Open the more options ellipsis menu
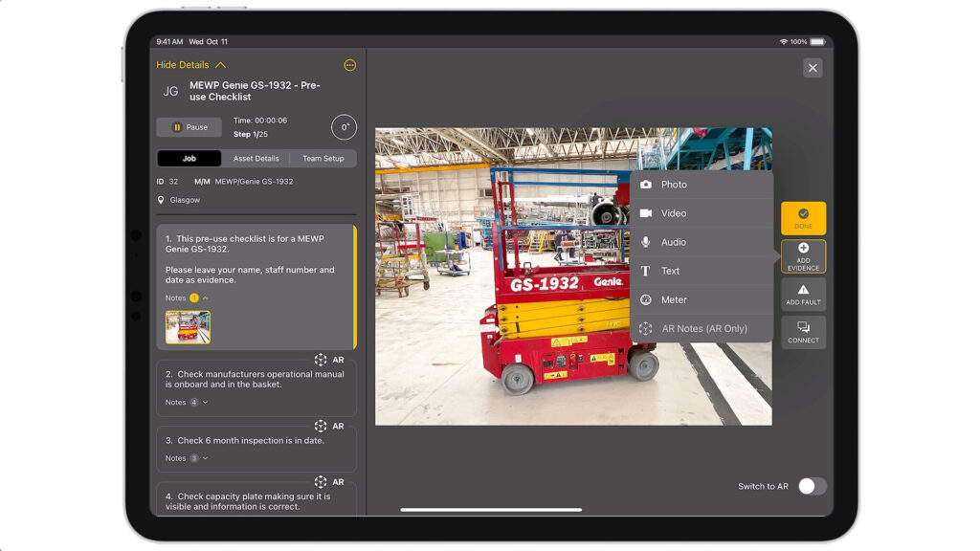The width and height of the screenshot is (980, 551). coord(350,65)
